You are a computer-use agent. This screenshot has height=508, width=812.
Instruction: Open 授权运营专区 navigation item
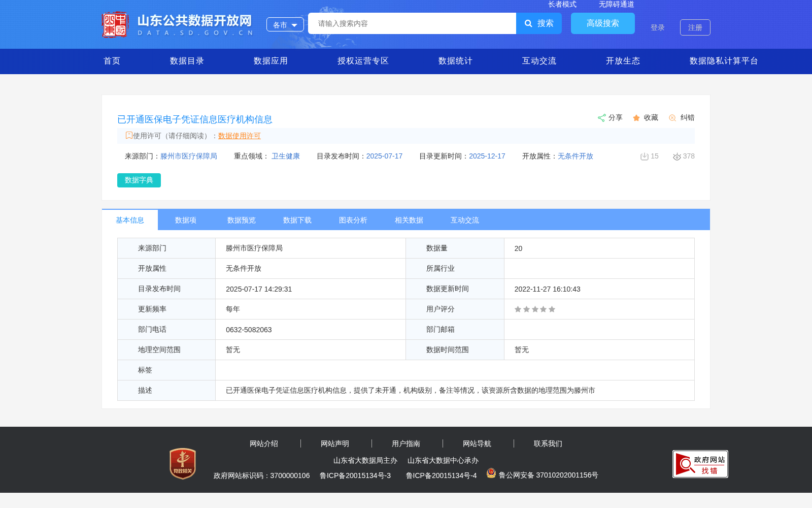coord(363,61)
